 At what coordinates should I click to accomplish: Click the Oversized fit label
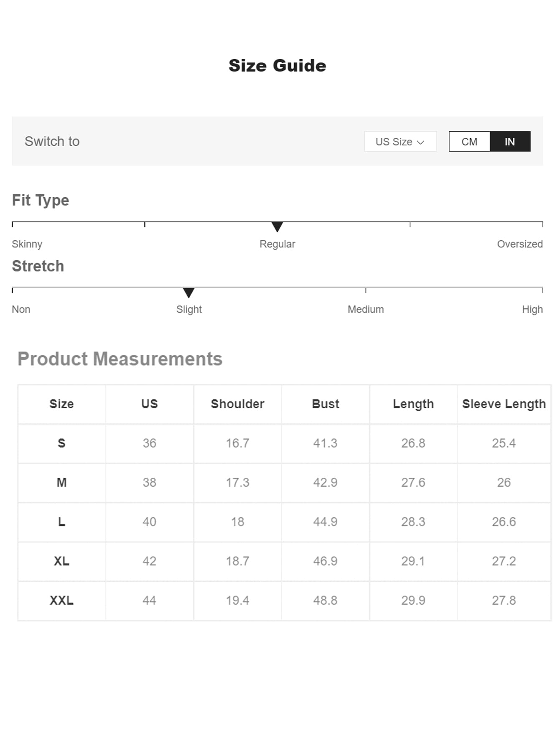click(520, 244)
